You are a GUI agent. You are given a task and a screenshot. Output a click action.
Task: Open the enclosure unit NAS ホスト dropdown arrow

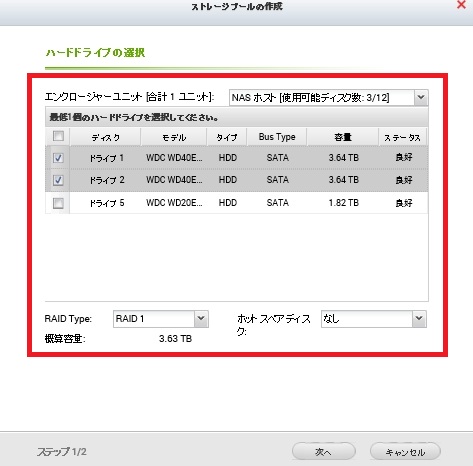pyautogui.click(x=421, y=97)
